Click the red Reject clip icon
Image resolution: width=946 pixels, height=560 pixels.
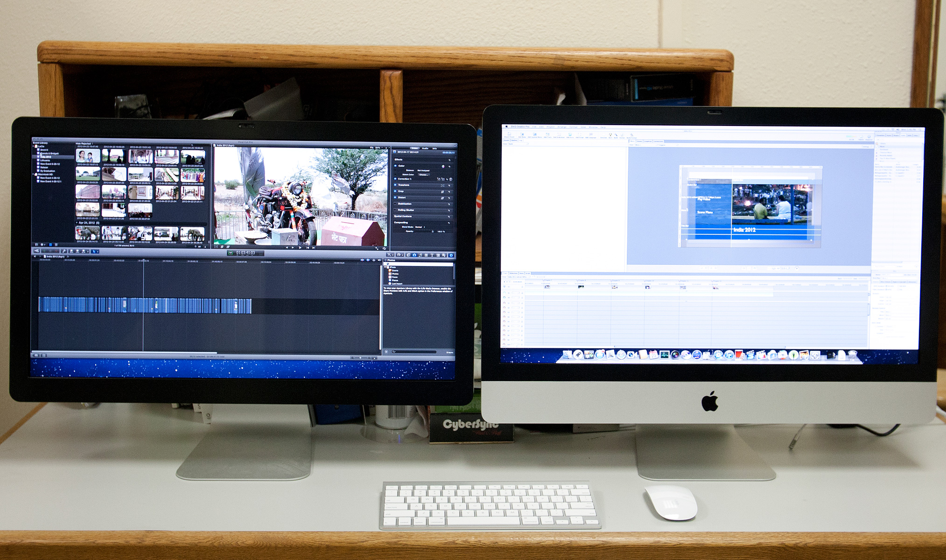click(x=56, y=251)
